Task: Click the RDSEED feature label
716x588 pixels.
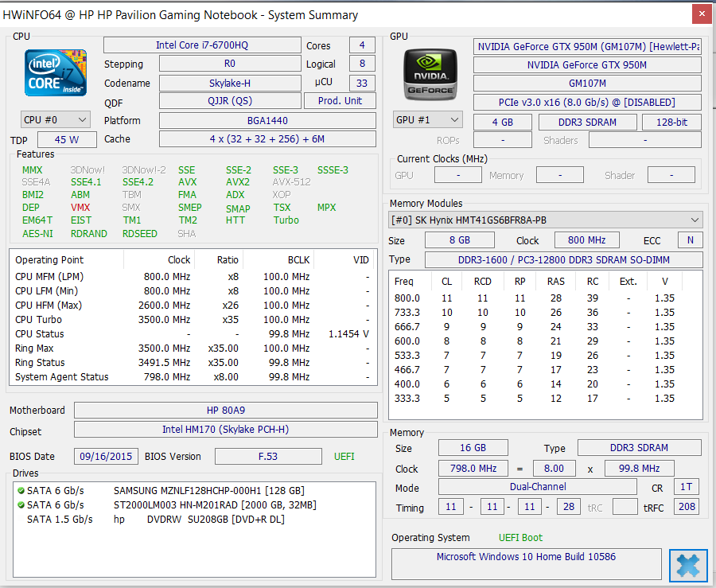Action: click(x=140, y=234)
